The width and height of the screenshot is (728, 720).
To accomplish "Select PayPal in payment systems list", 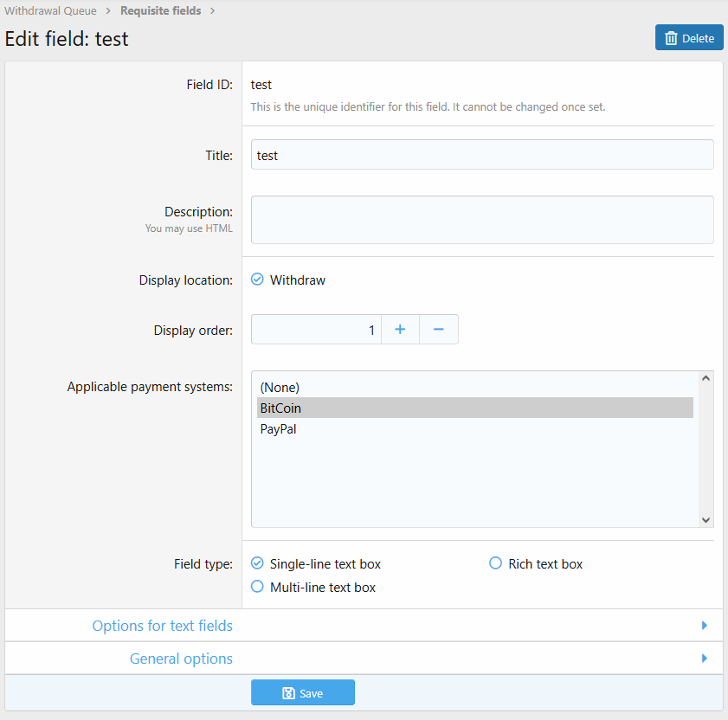I will click(x=475, y=429).
